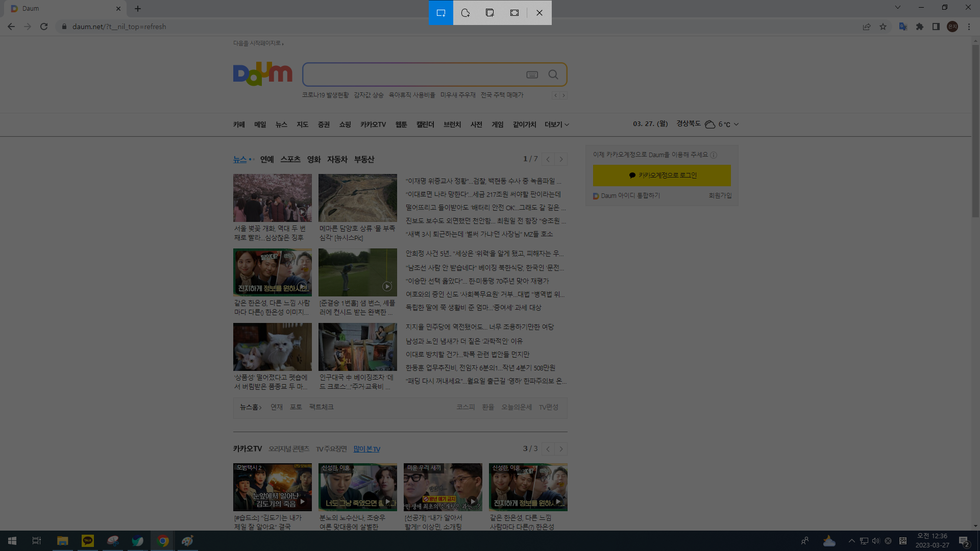This screenshot has height=551, width=980.
Task: Switch to 오리지널 콘텐츠 tab
Action: pyautogui.click(x=289, y=449)
